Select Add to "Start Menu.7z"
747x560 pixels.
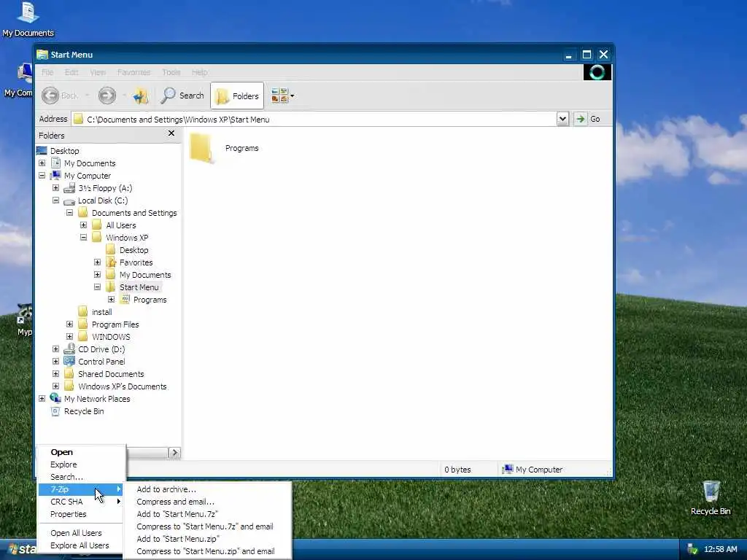coord(206,514)
